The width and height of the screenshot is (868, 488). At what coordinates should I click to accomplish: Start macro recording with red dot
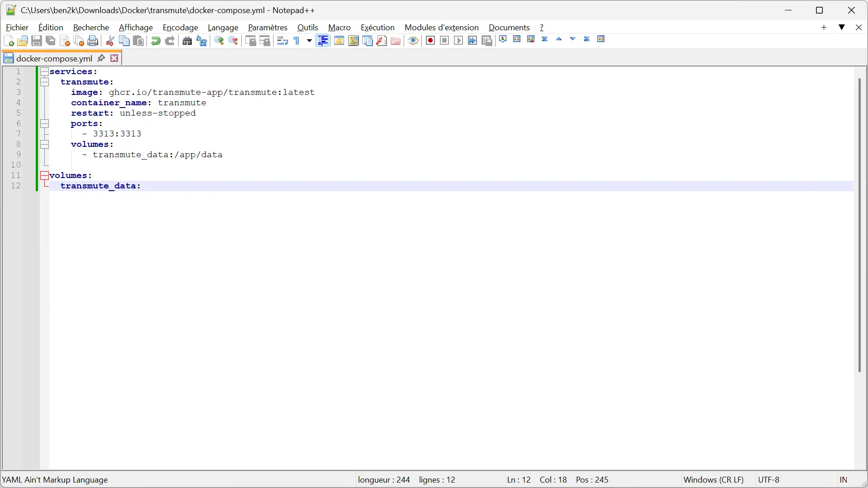click(430, 41)
